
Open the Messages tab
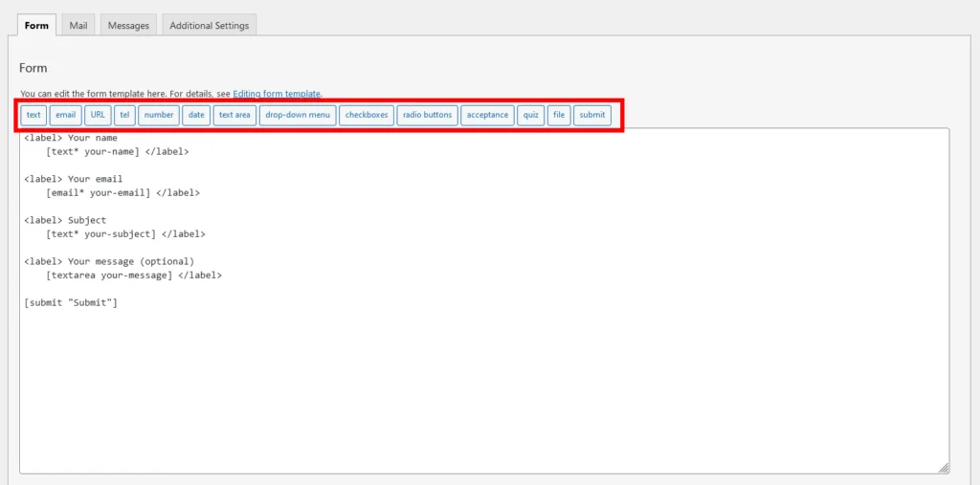click(x=128, y=26)
